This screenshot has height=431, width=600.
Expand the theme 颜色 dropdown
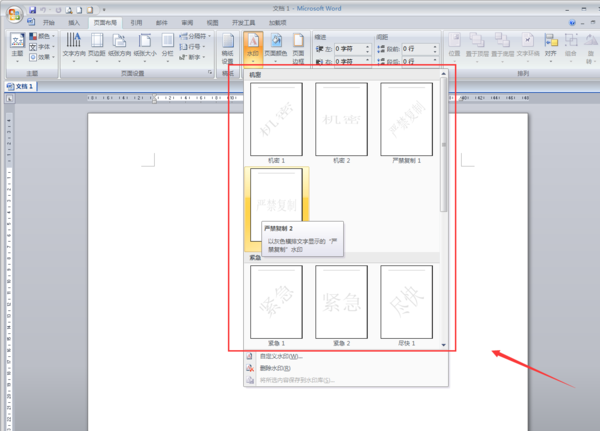[42, 36]
